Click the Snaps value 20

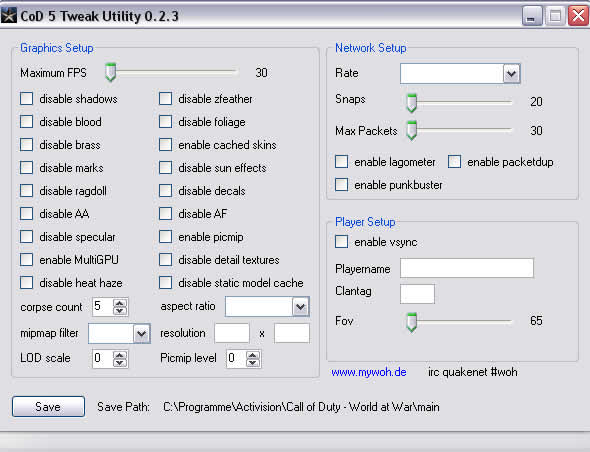pyautogui.click(x=536, y=102)
